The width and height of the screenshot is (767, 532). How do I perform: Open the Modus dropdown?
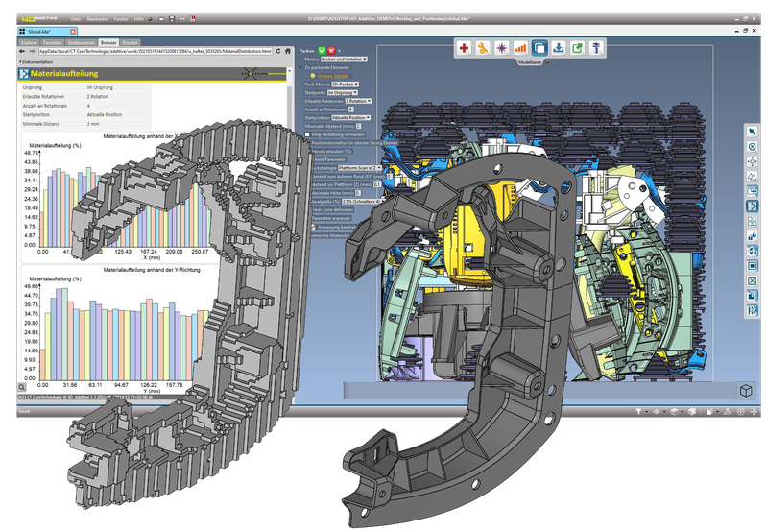point(344,59)
